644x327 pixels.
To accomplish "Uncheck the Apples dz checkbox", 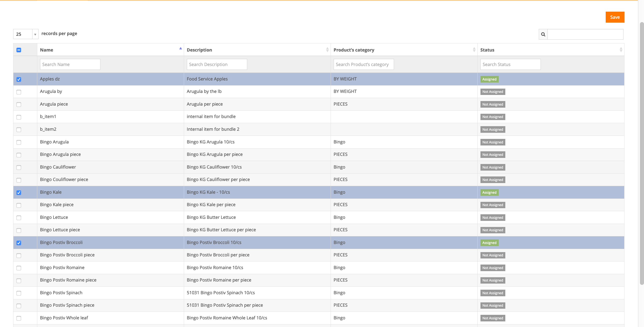I will pos(19,79).
